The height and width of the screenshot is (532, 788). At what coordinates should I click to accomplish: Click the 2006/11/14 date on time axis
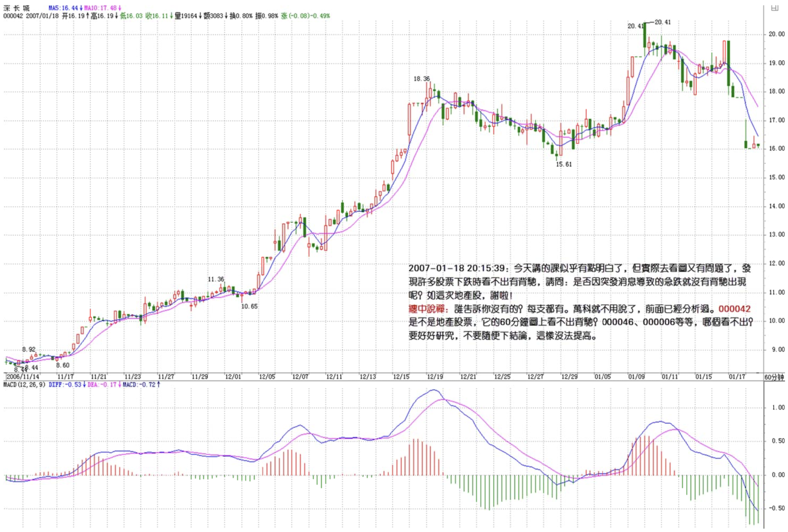[23, 377]
